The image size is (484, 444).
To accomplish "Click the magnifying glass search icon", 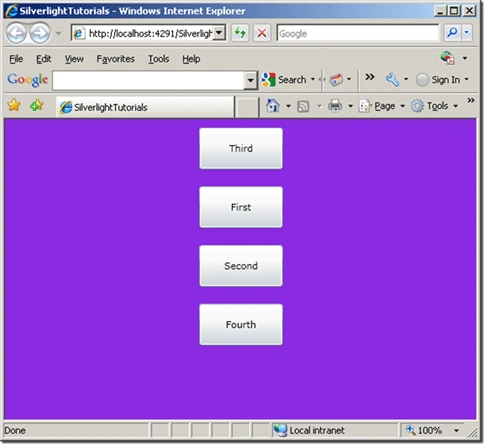I will (452, 33).
